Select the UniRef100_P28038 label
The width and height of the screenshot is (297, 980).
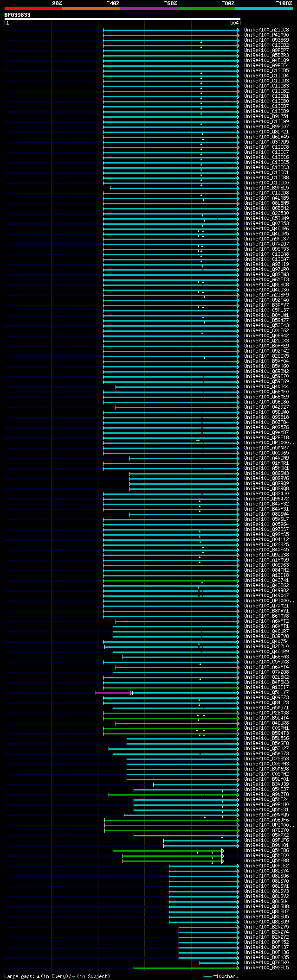point(266,713)
